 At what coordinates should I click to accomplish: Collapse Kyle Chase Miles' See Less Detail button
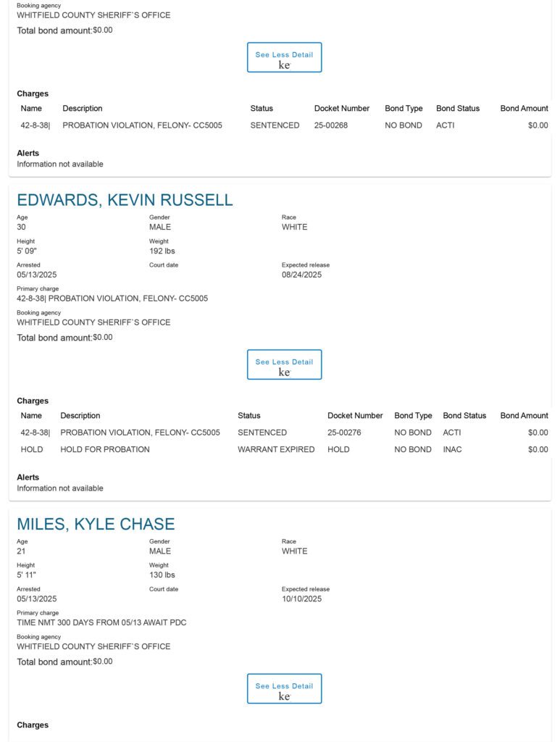pos(284,688)
